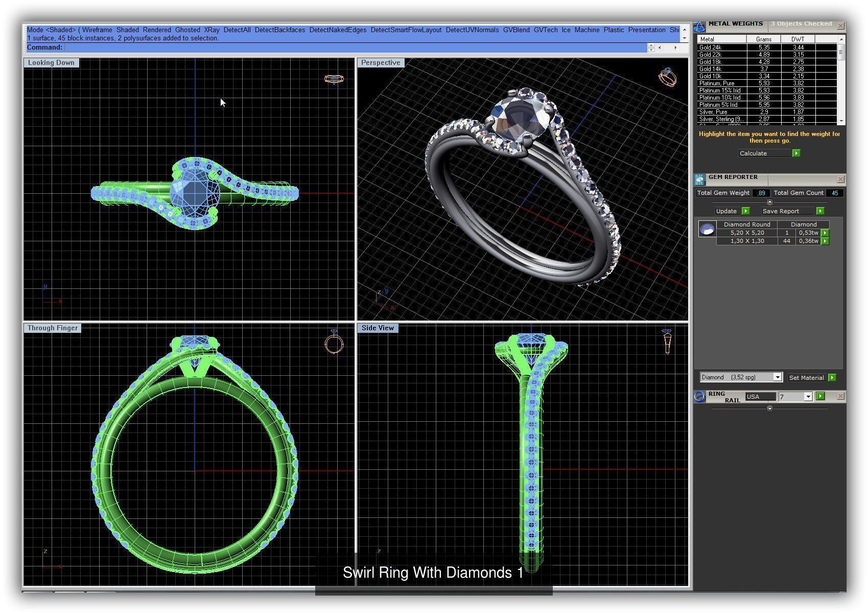Select the Platinum 10% Irid row
868x614 pixels.
pyautogui.click(x=767, y=98)
